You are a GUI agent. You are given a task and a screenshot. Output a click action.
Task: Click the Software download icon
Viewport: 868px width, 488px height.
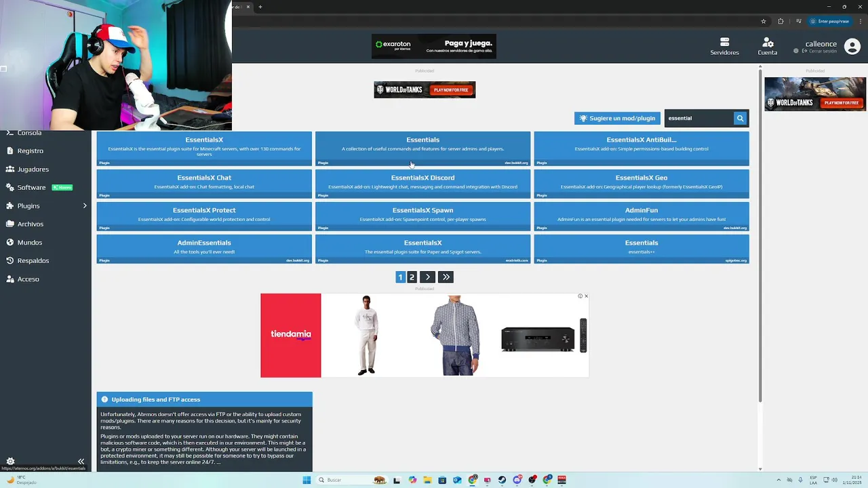pos(10,187)
